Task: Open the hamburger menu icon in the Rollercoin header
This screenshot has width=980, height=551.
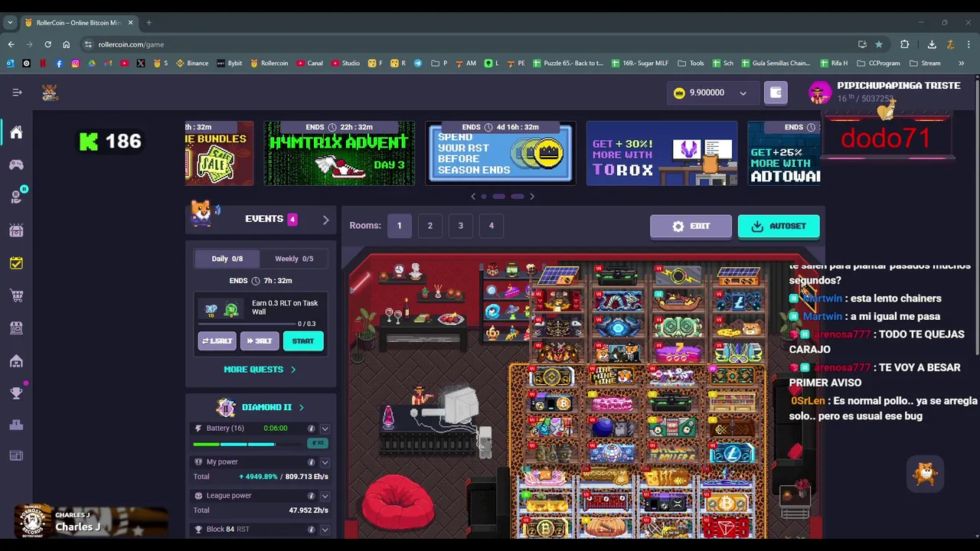Action: pyautogui.click(x=17, y=93)
